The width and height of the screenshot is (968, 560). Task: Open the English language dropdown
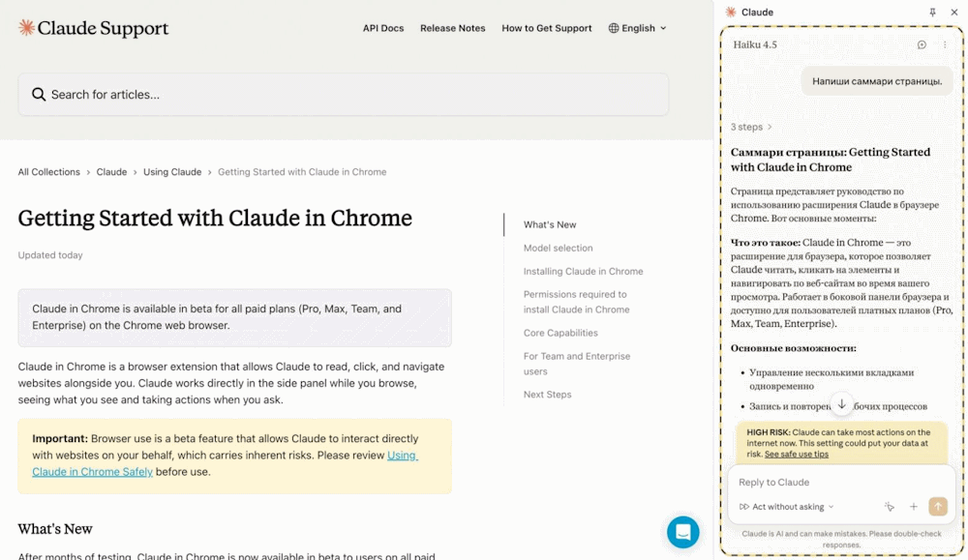pyautogui.click(x=638, y=28)
